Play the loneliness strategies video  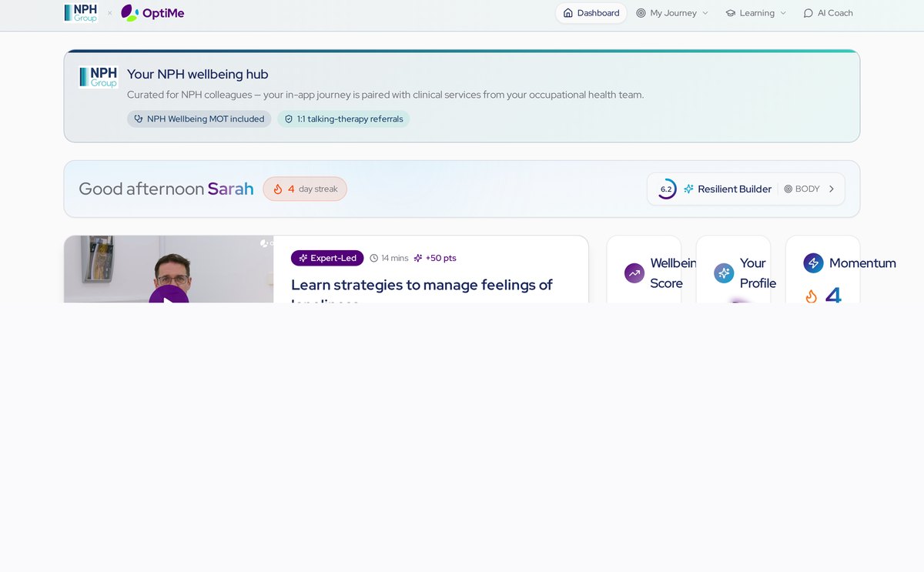169,295
